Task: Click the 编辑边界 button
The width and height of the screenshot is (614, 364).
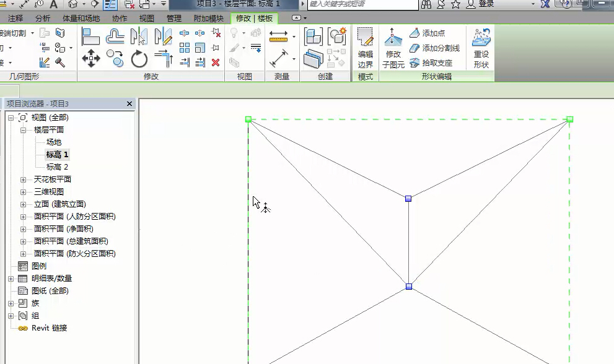Action: click(x=366, y=48)
